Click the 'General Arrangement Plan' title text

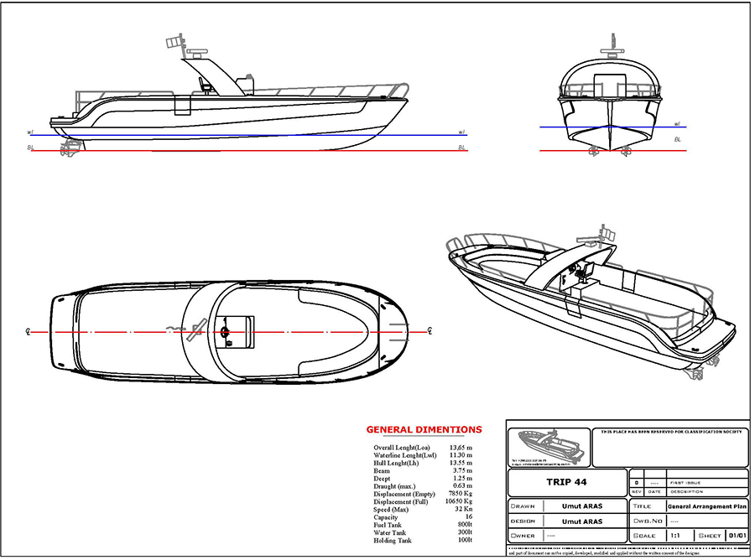tap(707, 506)
